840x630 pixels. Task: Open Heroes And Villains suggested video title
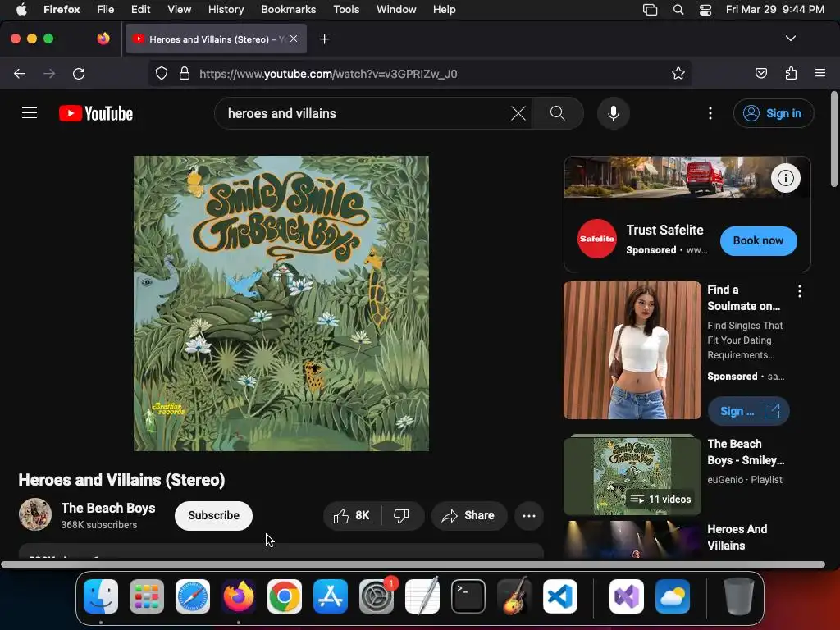pyautogui.click(x=737, y=536)
